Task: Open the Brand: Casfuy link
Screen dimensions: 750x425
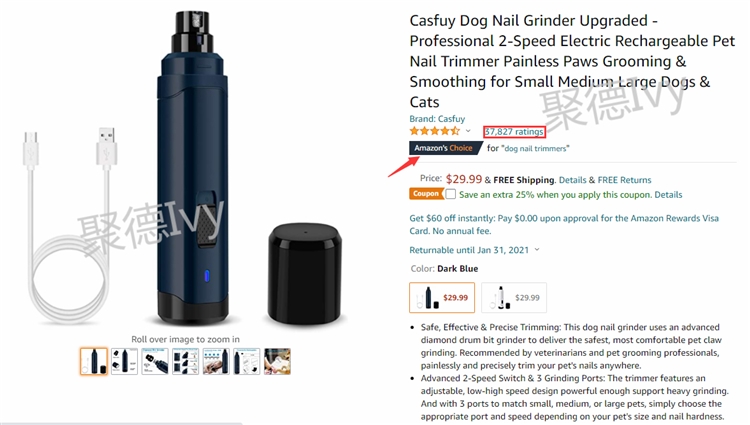Action: coord(437,119)
